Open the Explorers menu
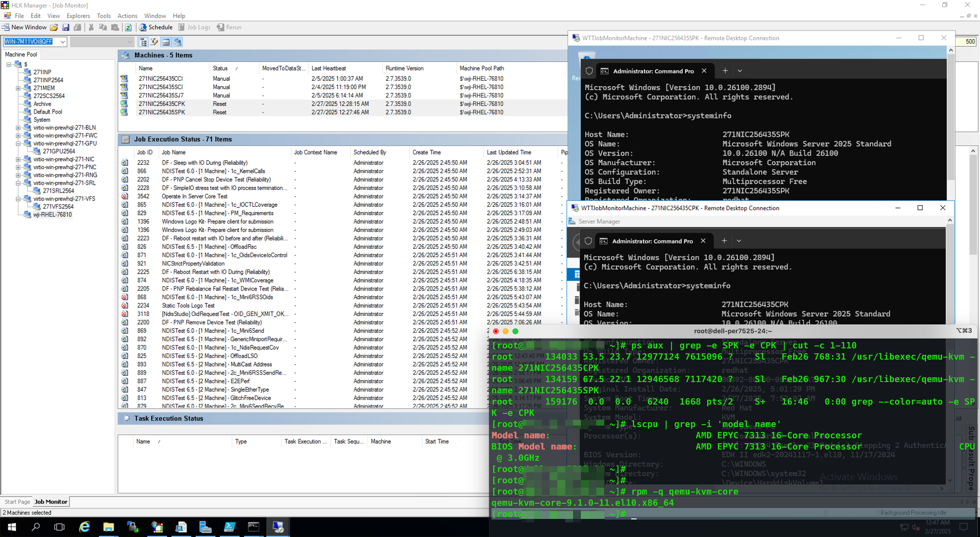The image size is (980, 537). click(78, 16)
